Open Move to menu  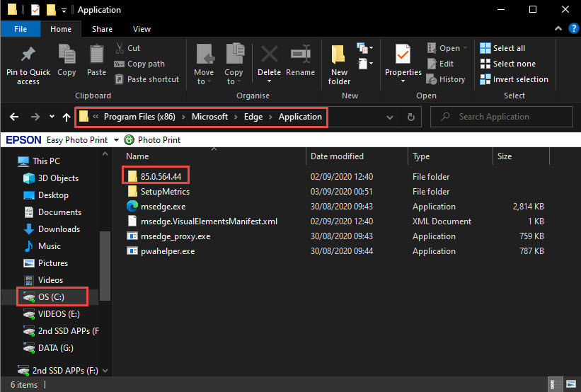(x=204, y=65)
